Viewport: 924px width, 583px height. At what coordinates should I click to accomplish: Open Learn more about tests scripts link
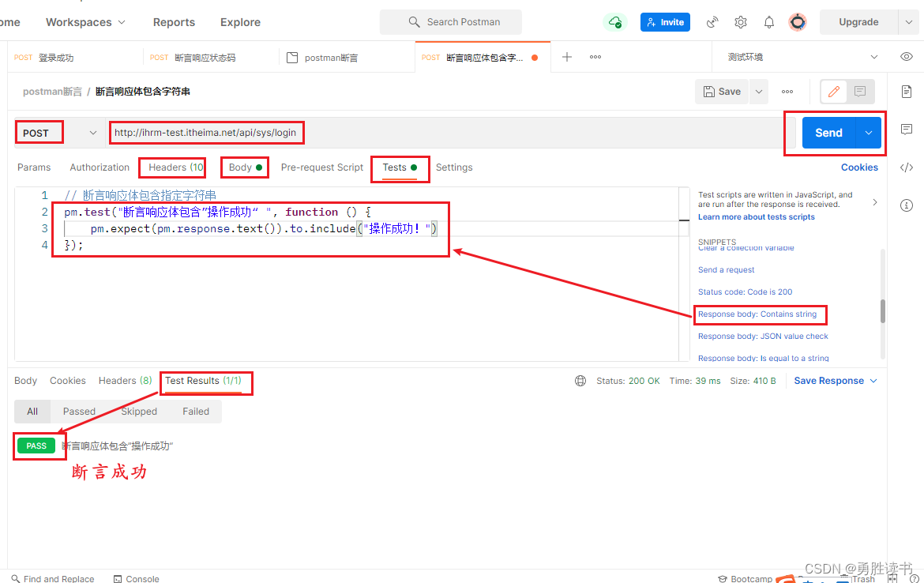pos(756,217)
